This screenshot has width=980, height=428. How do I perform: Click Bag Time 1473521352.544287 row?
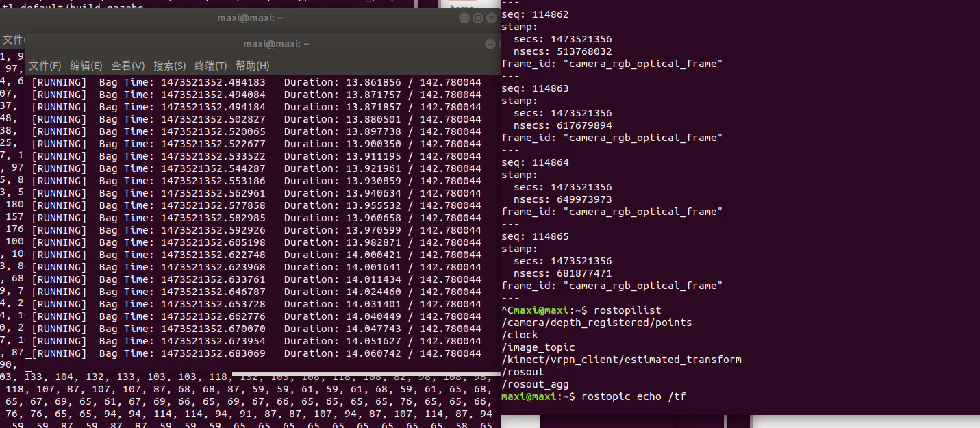coord(257,168)
